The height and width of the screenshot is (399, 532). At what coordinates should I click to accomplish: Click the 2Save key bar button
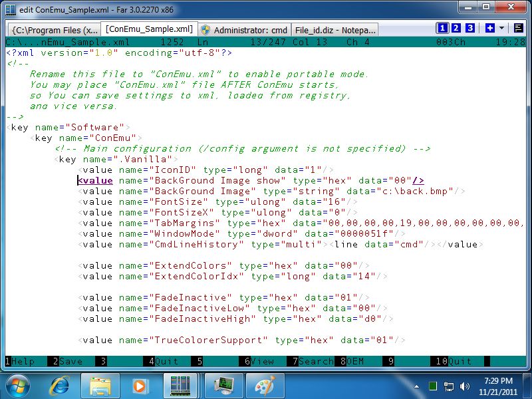(69, 361)
